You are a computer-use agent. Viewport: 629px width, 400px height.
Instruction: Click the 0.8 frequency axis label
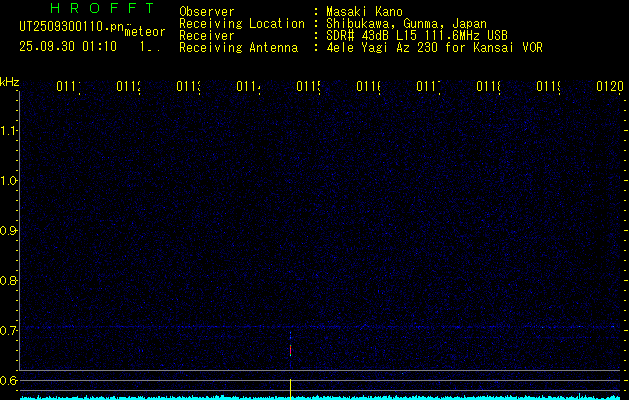point(9,280)
